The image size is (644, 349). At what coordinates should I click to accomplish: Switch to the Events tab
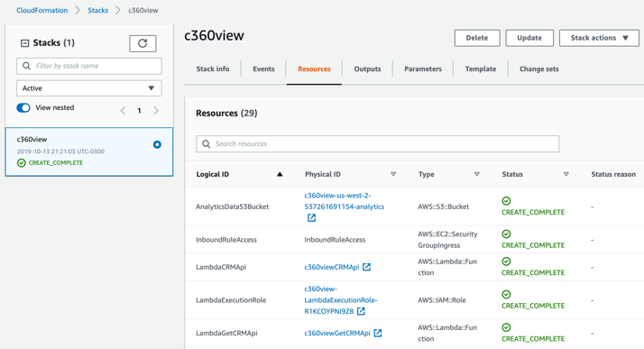point(263,69)
